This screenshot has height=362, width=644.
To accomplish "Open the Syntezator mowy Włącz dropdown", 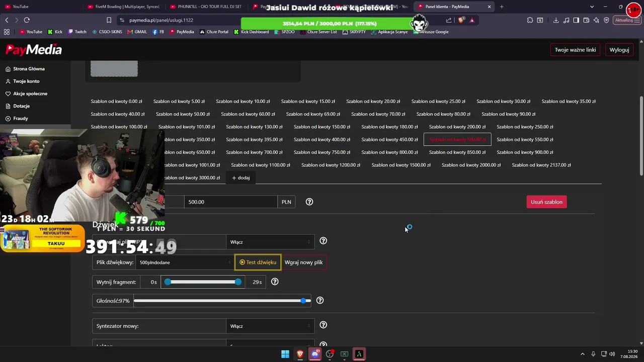I will pos(270,326).
